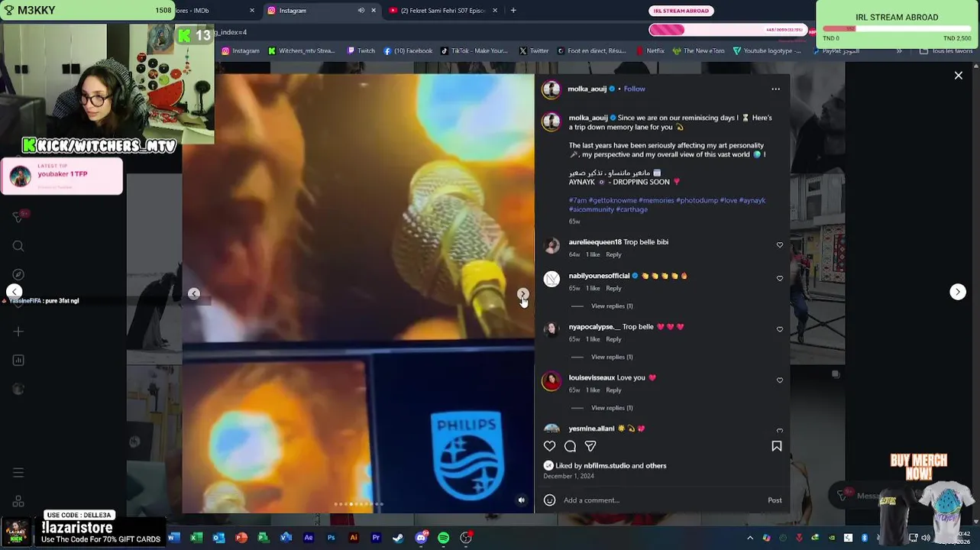Jump to previous post with left arrow
The height and width of the screenshot is (550, 980).
tap(14, 292)
